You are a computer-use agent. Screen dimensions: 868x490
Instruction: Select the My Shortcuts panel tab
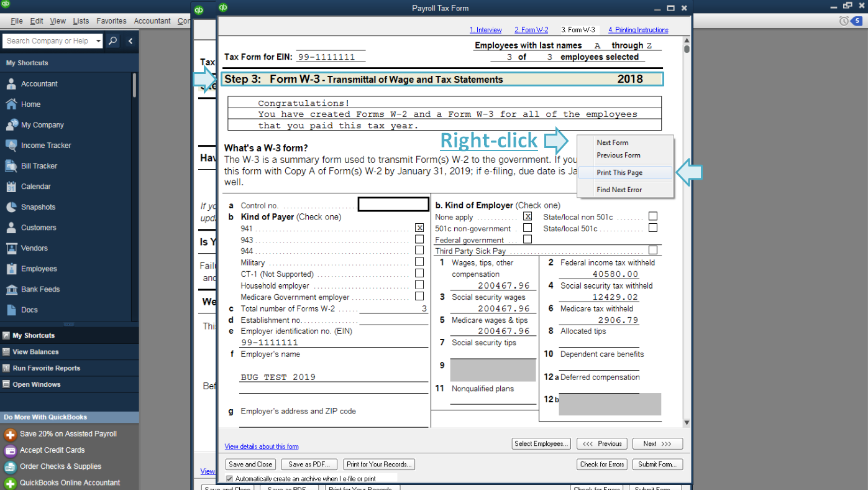click(69, 335)
